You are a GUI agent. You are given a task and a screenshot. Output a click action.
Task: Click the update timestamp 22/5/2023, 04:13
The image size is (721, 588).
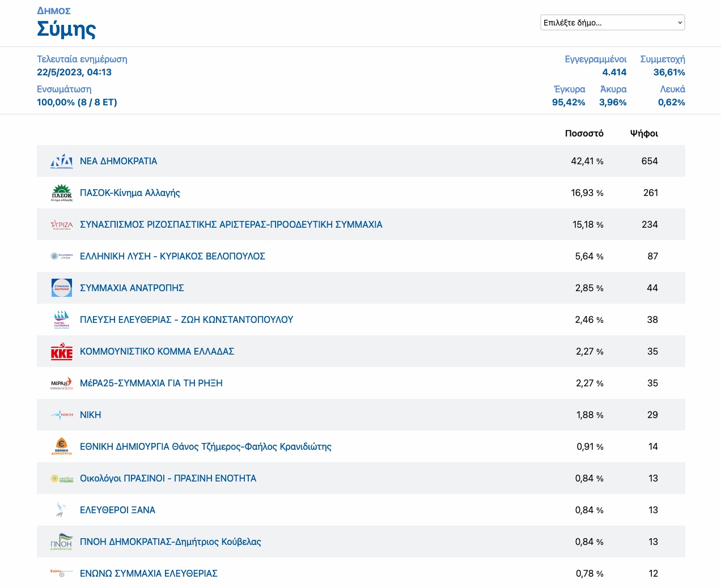pos(74,72)
